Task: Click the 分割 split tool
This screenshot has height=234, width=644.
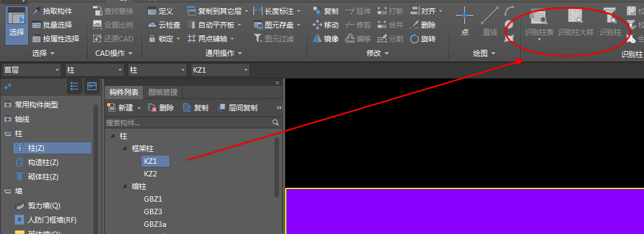Action: tap(390, 39)
